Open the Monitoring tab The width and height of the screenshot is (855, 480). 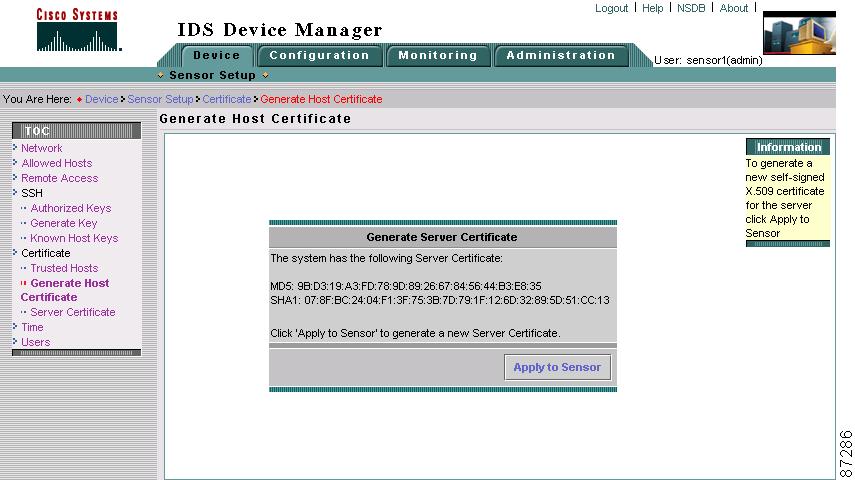(438, 56)
